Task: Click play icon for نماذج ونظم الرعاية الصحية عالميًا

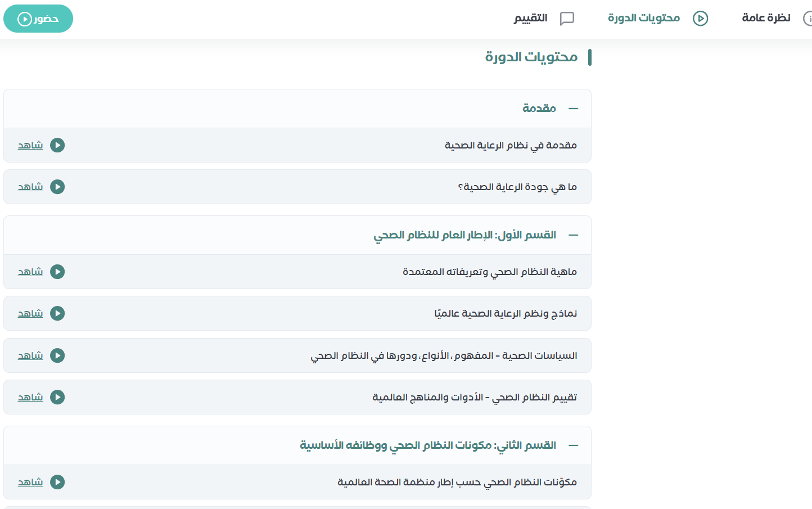Action: 57,313
